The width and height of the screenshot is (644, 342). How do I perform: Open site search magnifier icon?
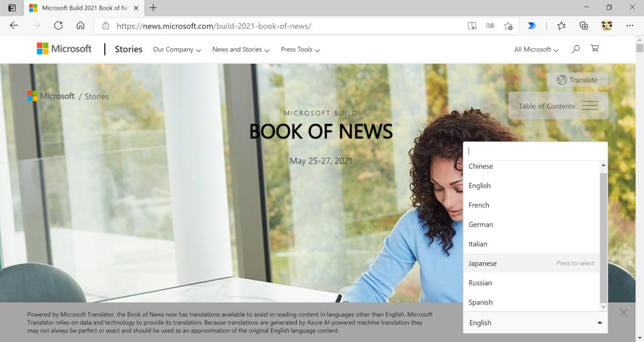[576, 49]
